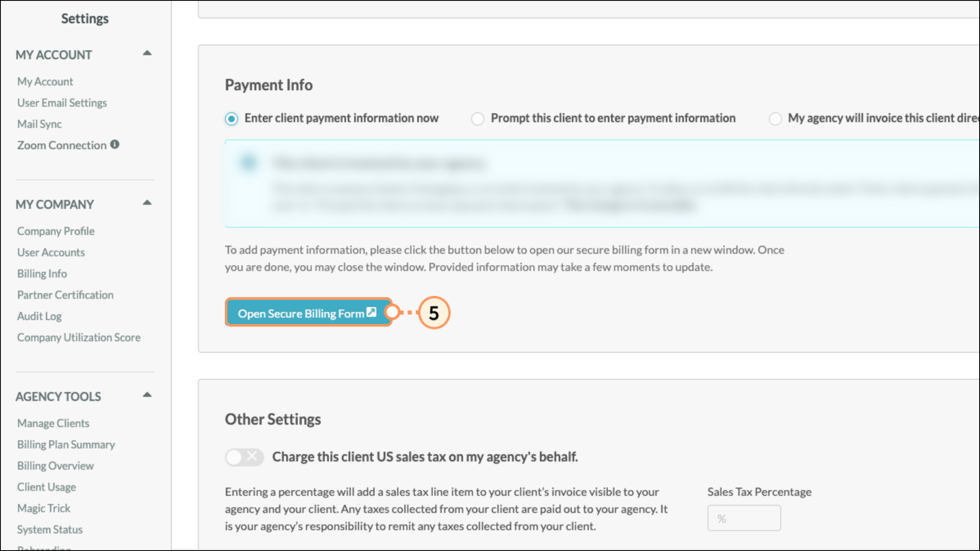The width and height of the screenshot is (980, 551).
Task: Open User Email Settings
Action: [62, 103]
